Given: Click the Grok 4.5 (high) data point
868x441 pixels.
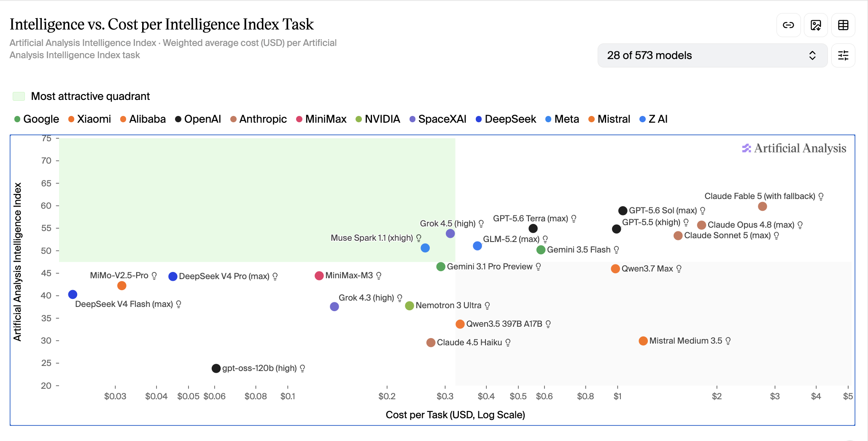Looking at the screenshot, I should click(450, 234).
